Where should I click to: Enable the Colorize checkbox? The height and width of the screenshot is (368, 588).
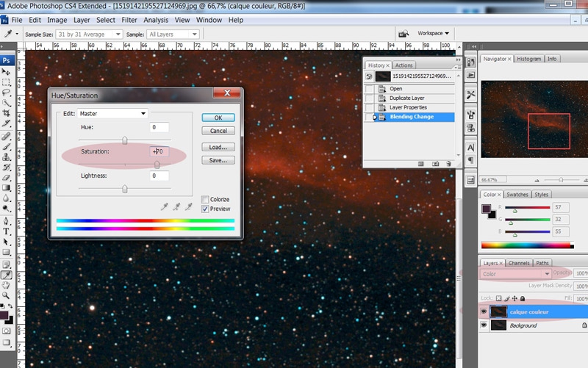[x=205, y=199]
